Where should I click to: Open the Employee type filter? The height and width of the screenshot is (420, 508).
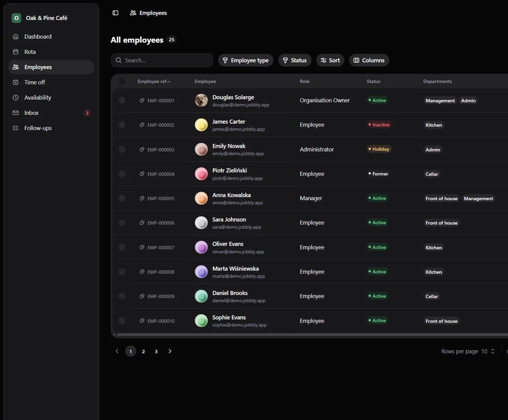pos(246,60)
